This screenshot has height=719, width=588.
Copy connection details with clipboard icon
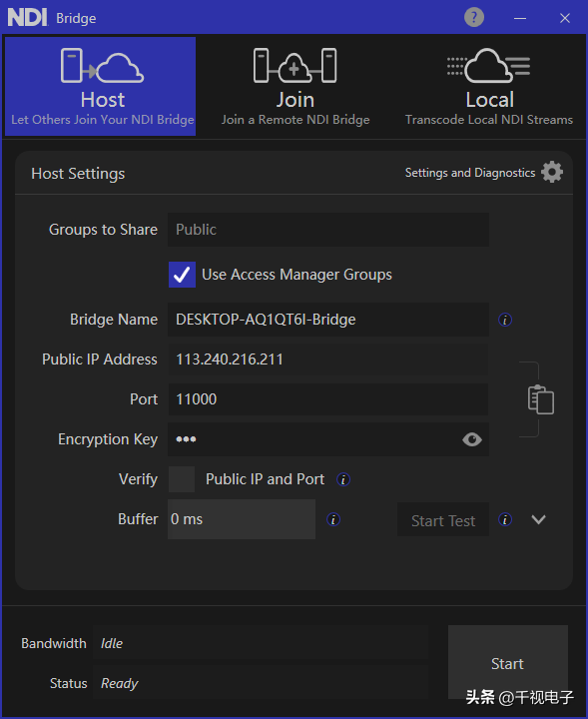[541, 399]
